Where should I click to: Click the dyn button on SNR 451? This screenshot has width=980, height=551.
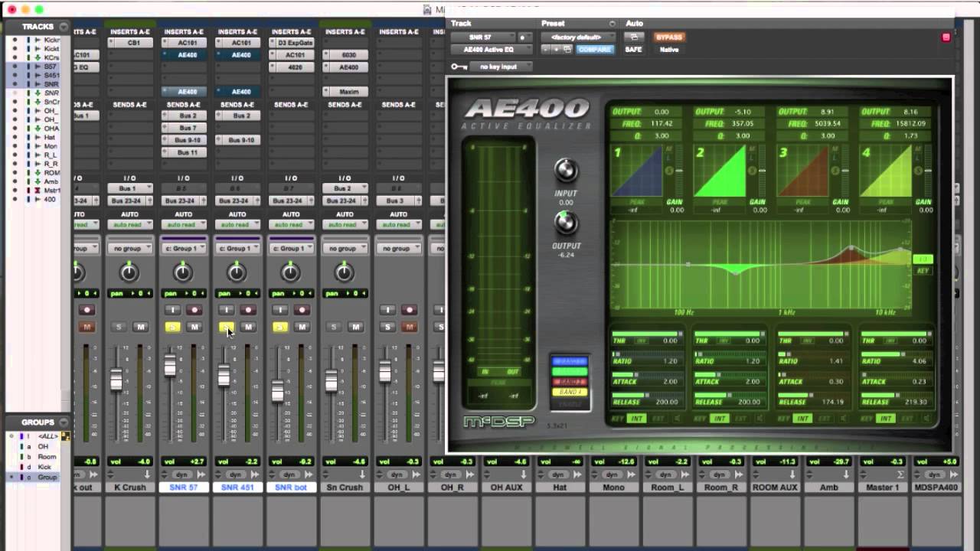[x=237, y=475]
